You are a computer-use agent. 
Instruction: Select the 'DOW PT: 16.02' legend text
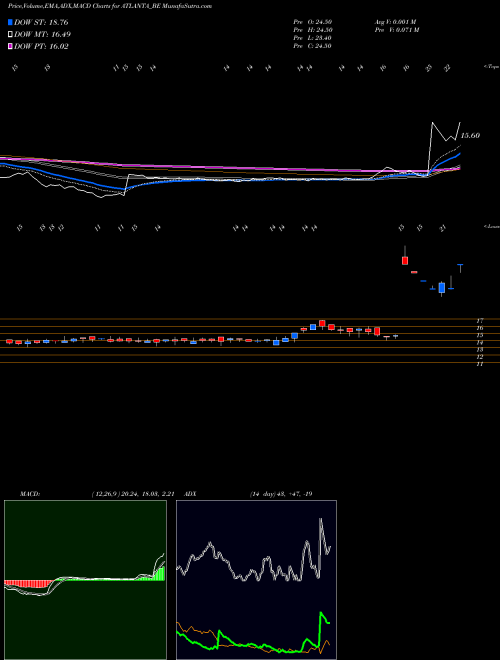coord(41,47)
